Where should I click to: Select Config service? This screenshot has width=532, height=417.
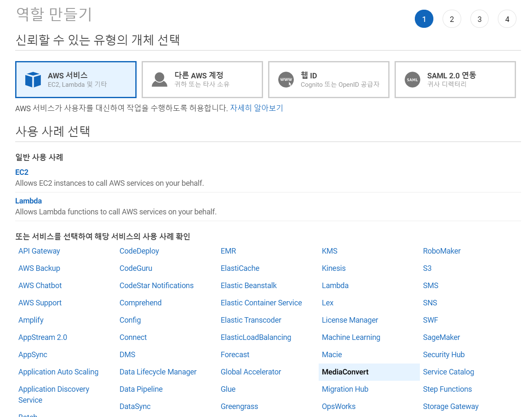(130, 320)
